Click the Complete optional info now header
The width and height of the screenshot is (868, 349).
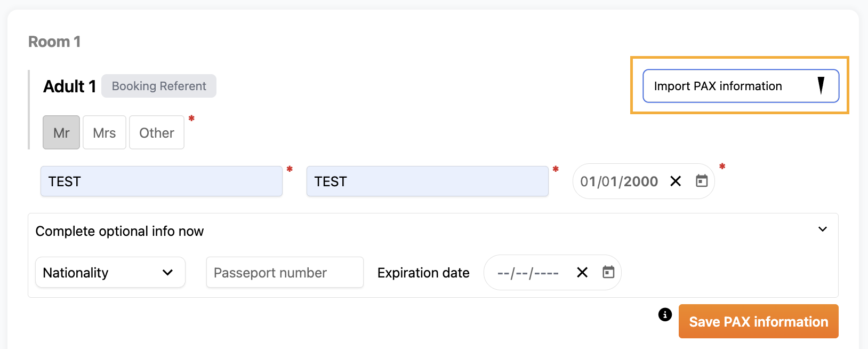(119, 231)
